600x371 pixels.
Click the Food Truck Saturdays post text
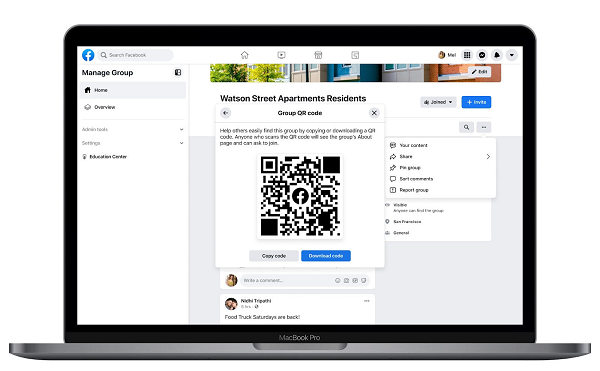tap(262, 317)
